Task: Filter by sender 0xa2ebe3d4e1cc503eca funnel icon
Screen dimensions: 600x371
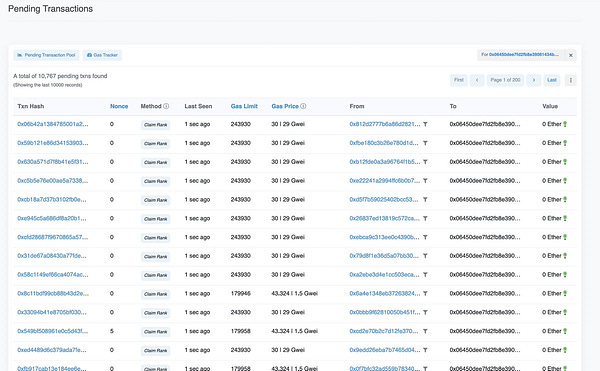Action: [425, 275]
